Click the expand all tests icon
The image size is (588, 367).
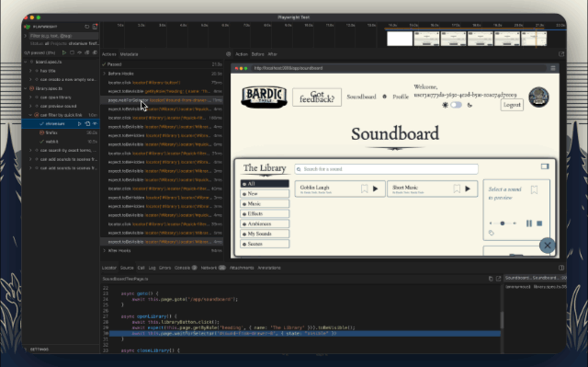click(x=95, y=53)
